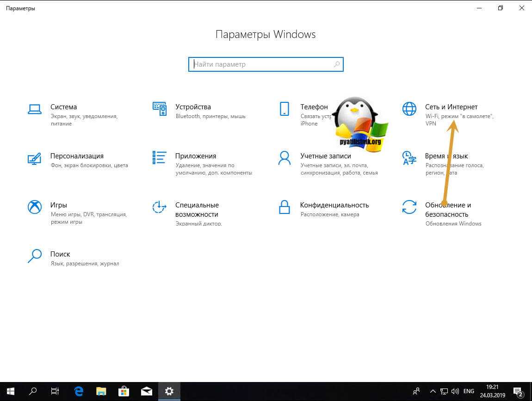Open the Apps (Приложения) list icon
The image size is (532, 401).
[x=159, y=157]
